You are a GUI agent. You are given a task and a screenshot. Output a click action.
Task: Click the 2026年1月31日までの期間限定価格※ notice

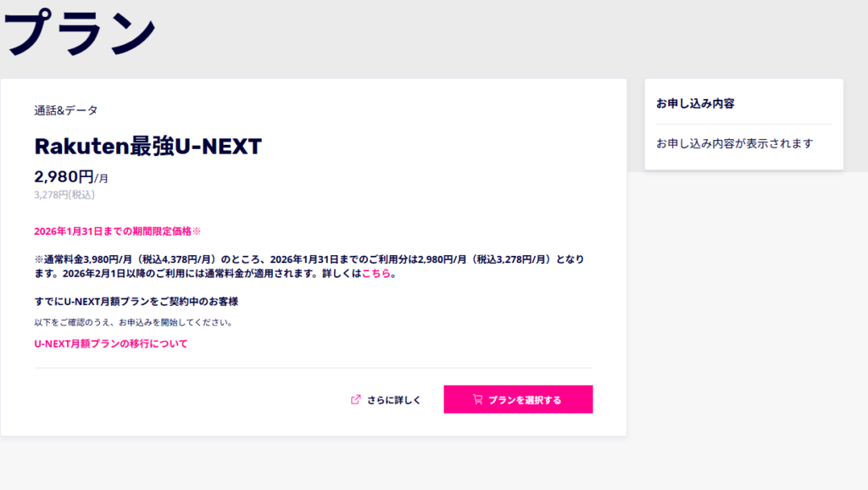click(118, 231)
